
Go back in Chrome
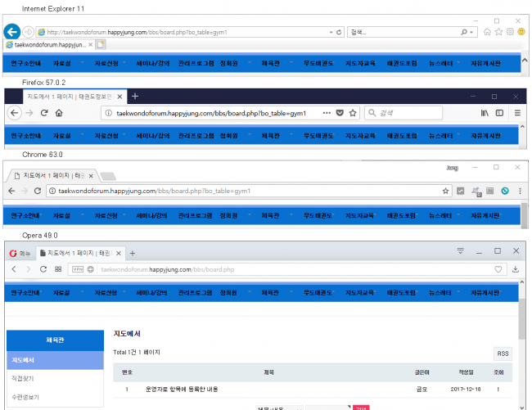[x=11, y=191]
